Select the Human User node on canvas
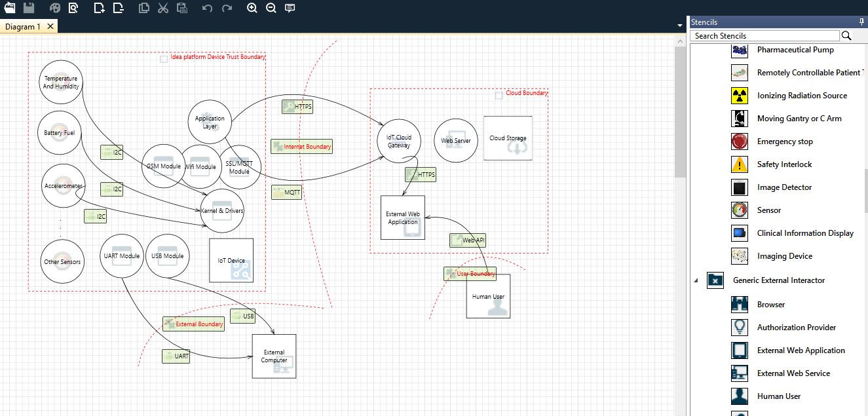The height and width of the screenshot is (416, 868). [x=488, y=296]
